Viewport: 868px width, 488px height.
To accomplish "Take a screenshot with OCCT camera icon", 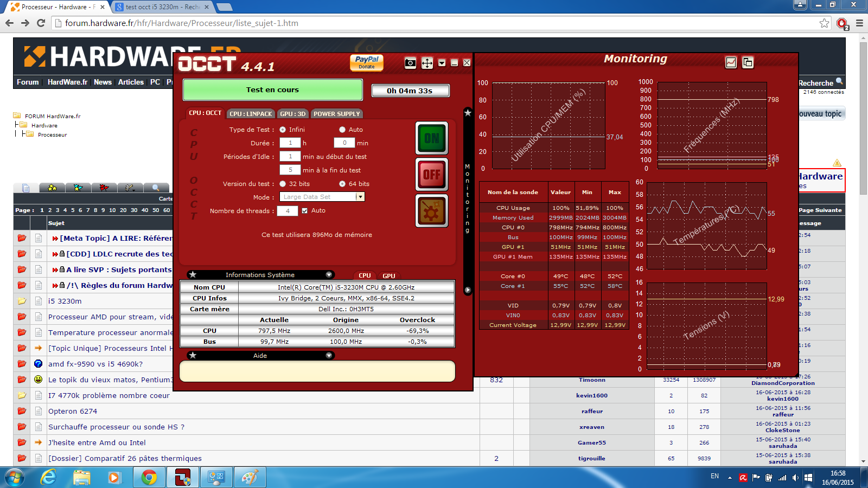I will coord(411,63).
